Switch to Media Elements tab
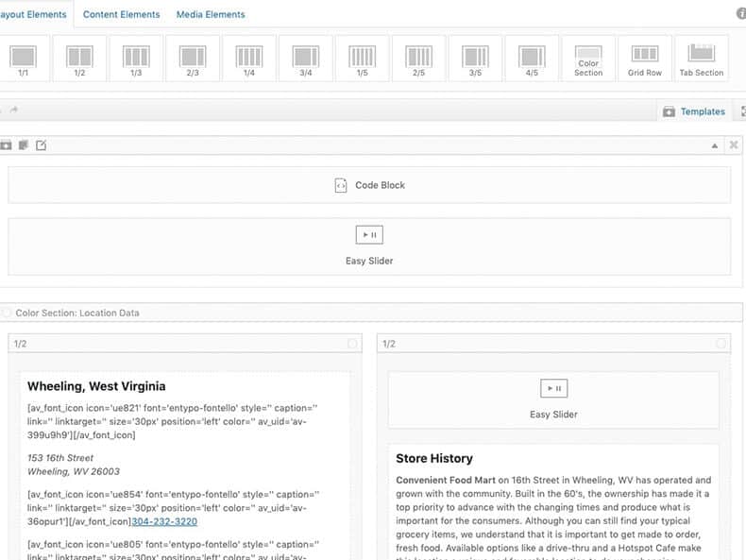Screen dimensions: 746x560 211,14
